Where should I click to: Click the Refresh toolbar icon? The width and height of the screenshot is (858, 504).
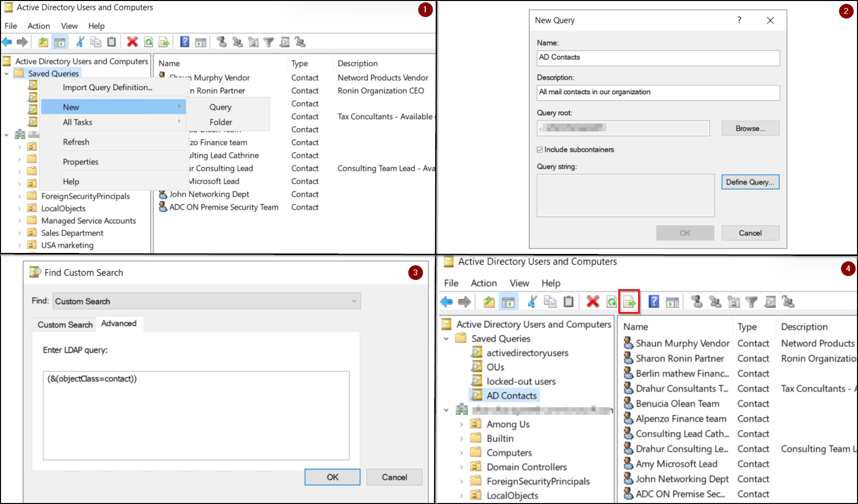click(x=149, y=42)
